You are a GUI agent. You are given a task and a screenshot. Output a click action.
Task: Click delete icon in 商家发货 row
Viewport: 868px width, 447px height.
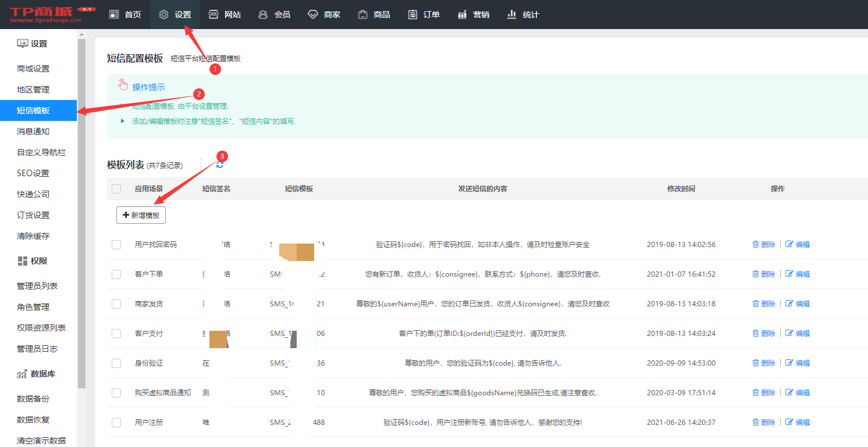755,304
